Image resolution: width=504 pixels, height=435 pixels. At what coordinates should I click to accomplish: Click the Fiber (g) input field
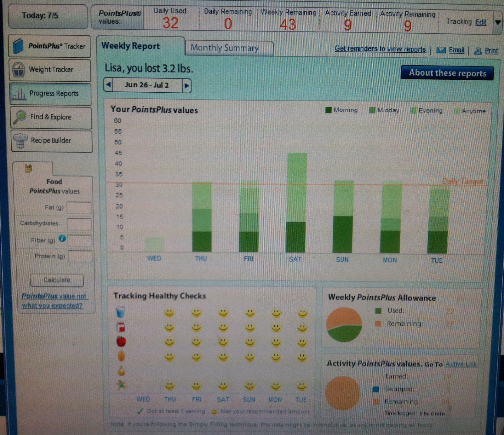tap(80, 241)
